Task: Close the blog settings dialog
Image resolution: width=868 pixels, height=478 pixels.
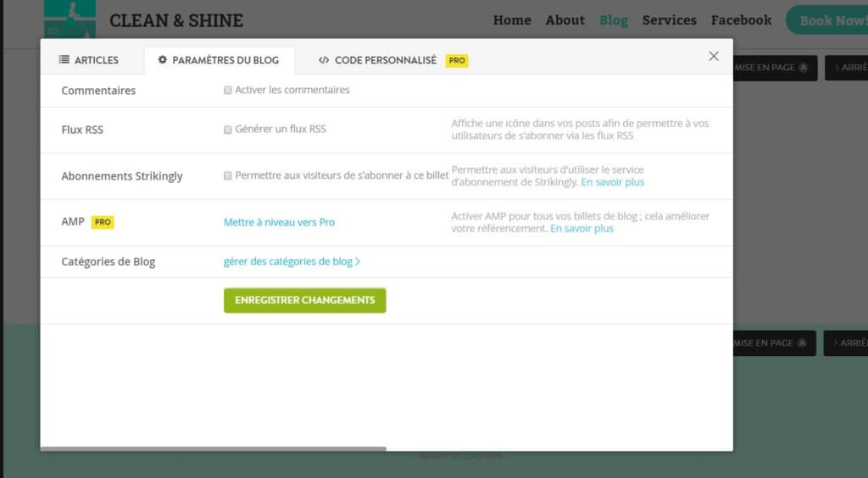Action: coord(714,57)
